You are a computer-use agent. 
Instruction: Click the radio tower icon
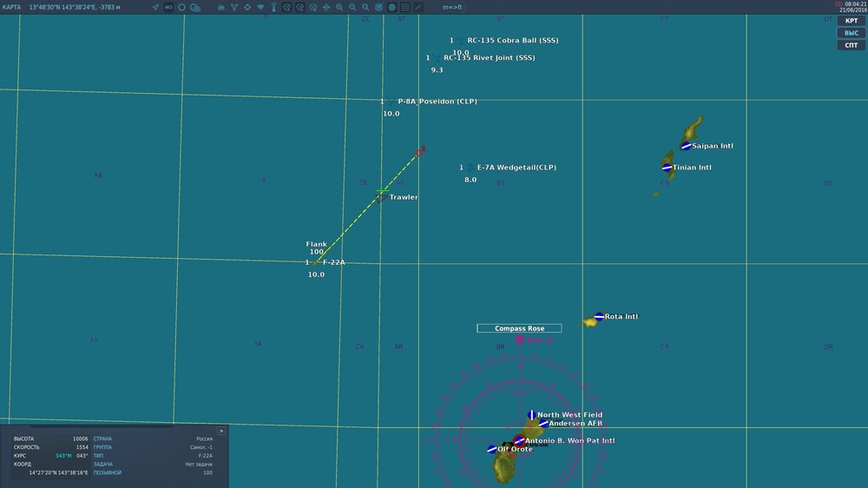click(273, 7)
